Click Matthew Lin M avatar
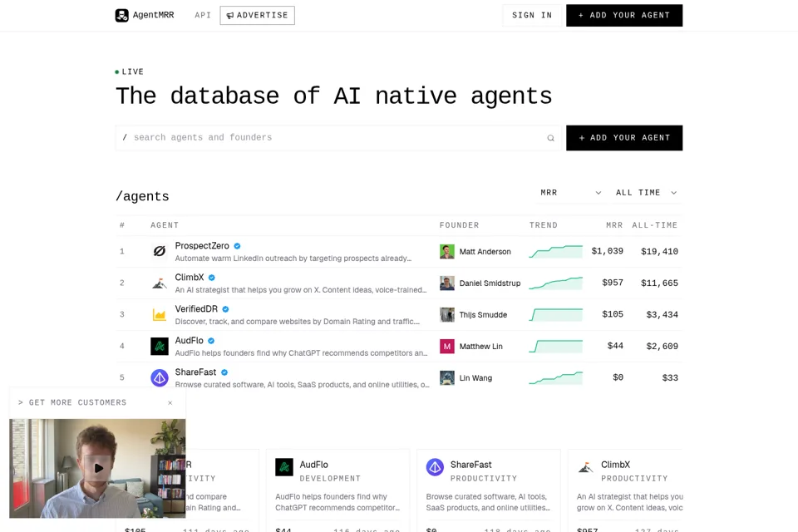Viewport: 798px width, 532px height. coord(447,346)
